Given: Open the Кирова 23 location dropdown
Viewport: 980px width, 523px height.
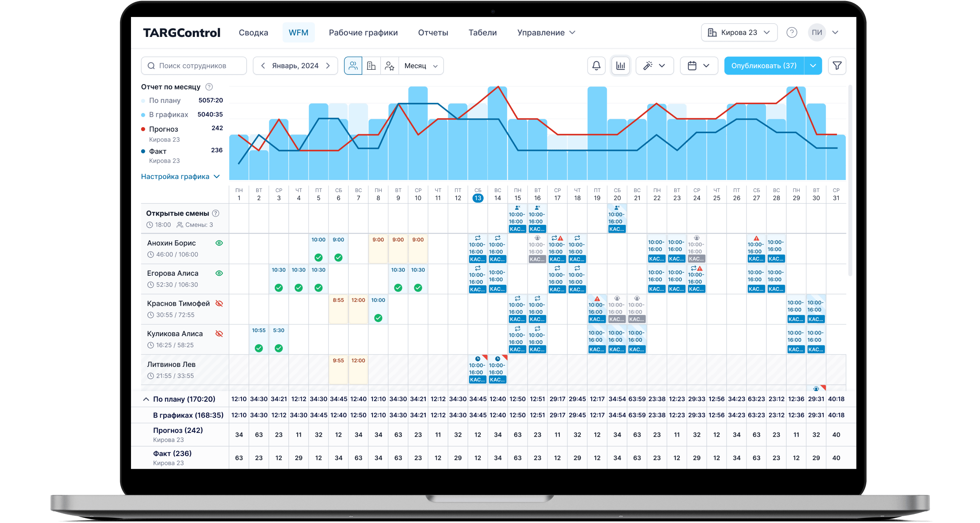Looking at the screenshot, I should coord(739,32).
